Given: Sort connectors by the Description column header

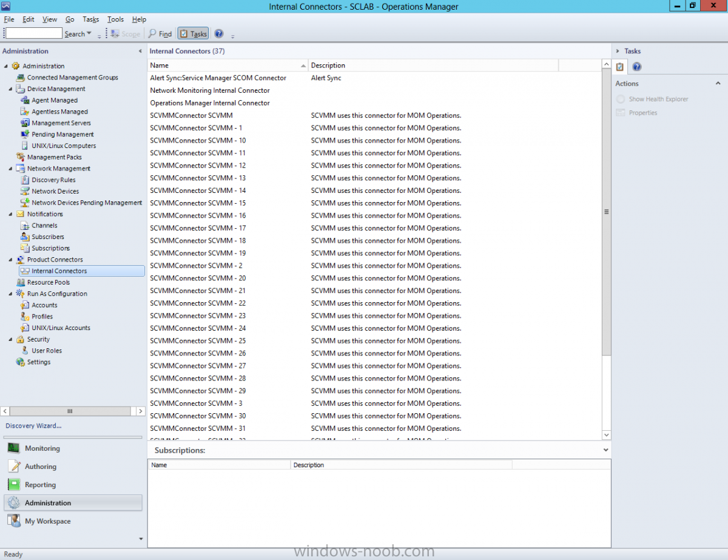Looking at the screenshot, I should pyautogui.click(x=433, y=66).
